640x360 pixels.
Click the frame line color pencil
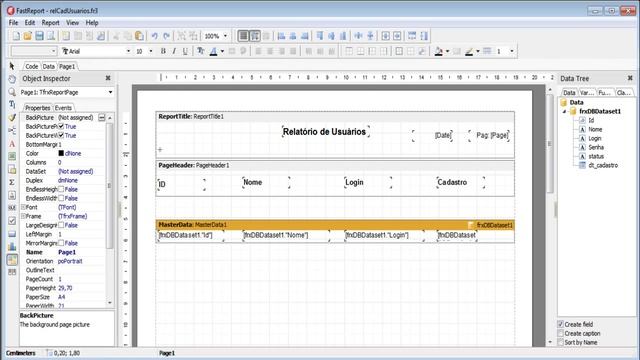(x=469, y=51)
